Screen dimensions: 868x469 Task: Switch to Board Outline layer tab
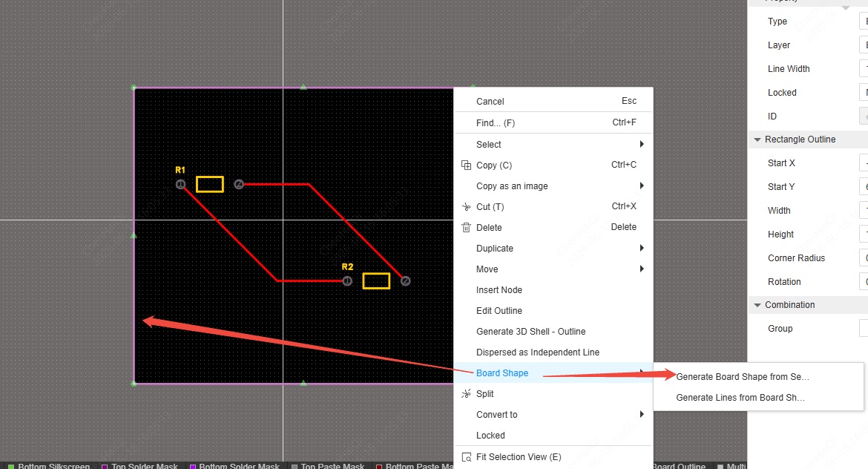679,466
